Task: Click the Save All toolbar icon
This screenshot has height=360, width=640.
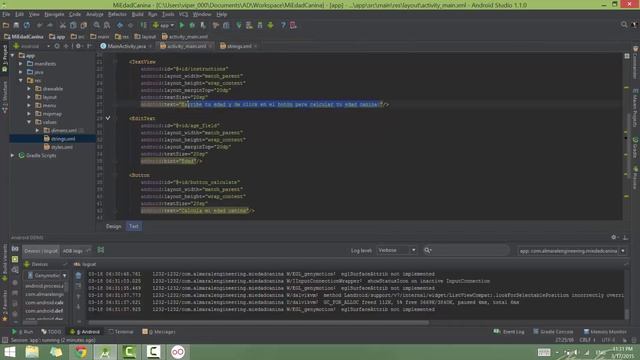Action: pyautogui.click(x=16, y=25)
